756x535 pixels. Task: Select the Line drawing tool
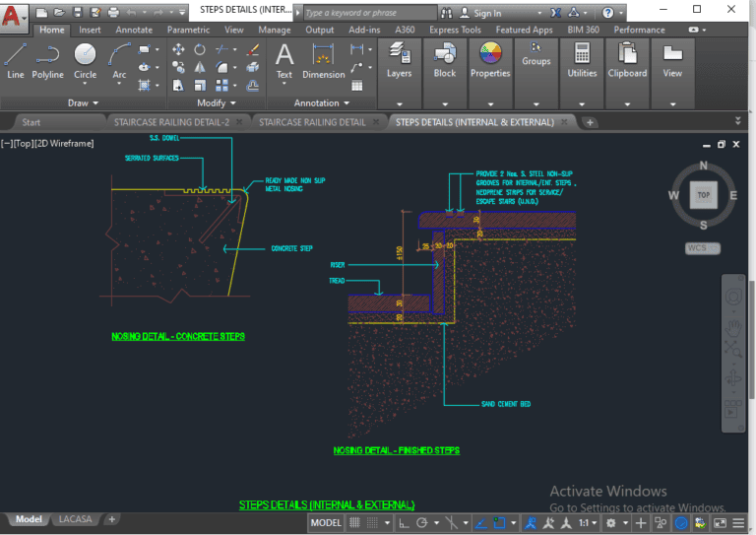16,61
